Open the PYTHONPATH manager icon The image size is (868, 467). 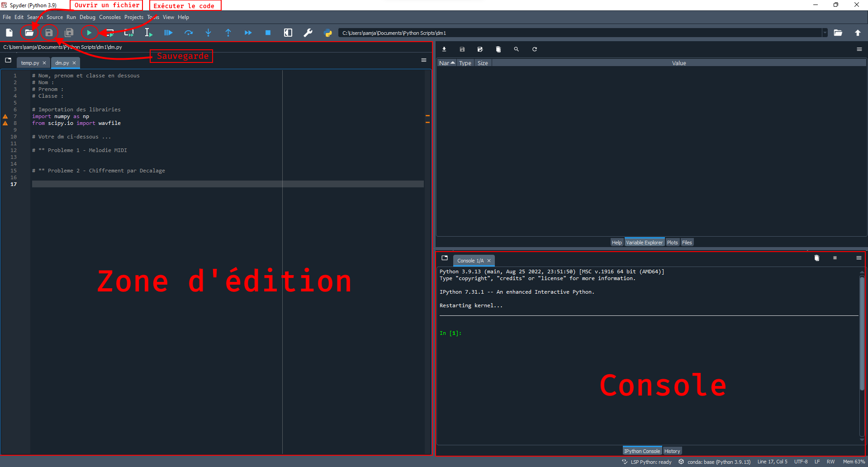(328, 33)
